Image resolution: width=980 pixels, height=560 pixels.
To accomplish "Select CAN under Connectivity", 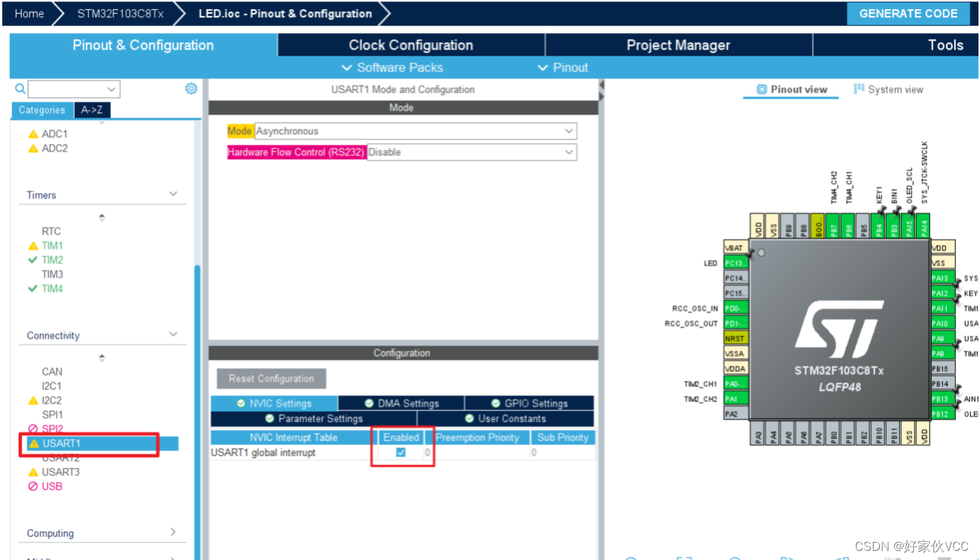I will pos(52,372).
